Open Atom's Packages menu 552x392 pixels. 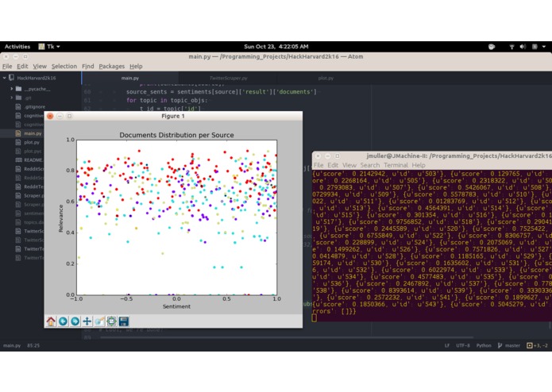[112, 66]
